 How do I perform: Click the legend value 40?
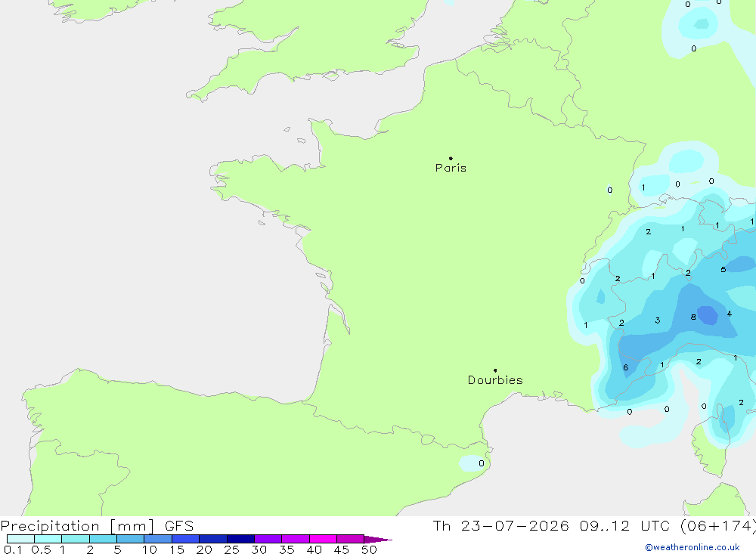click(x=314, y=549)
